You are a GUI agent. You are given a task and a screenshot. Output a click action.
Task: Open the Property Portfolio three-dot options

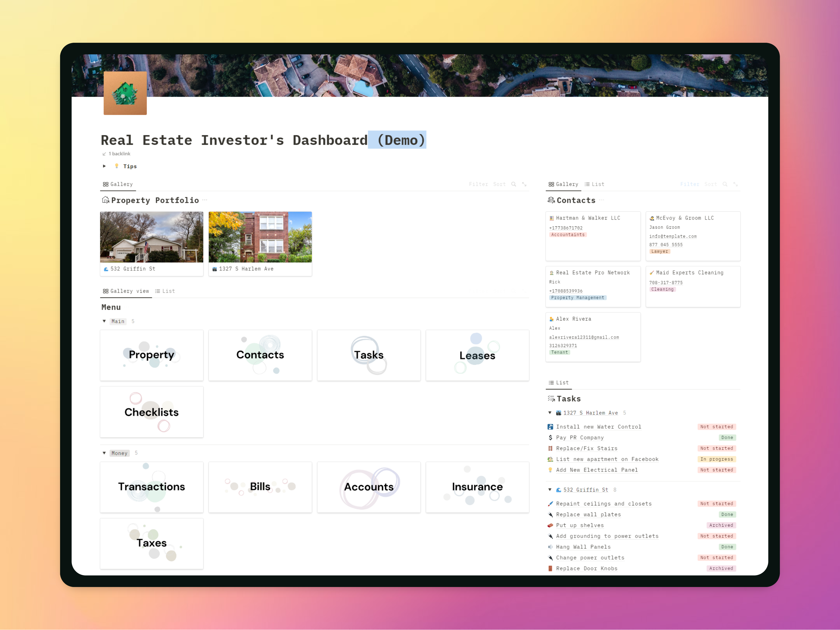[205, 200]
